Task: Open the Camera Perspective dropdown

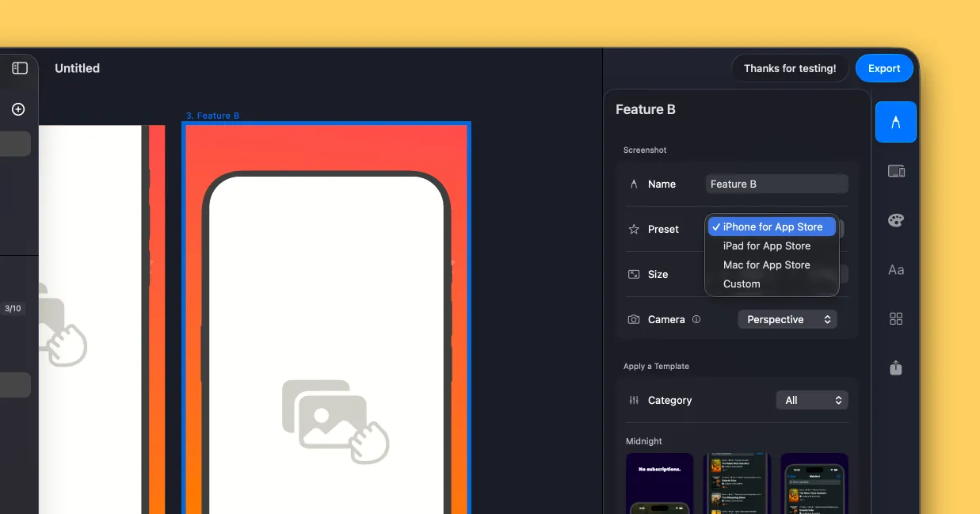Action: (787, 319)
